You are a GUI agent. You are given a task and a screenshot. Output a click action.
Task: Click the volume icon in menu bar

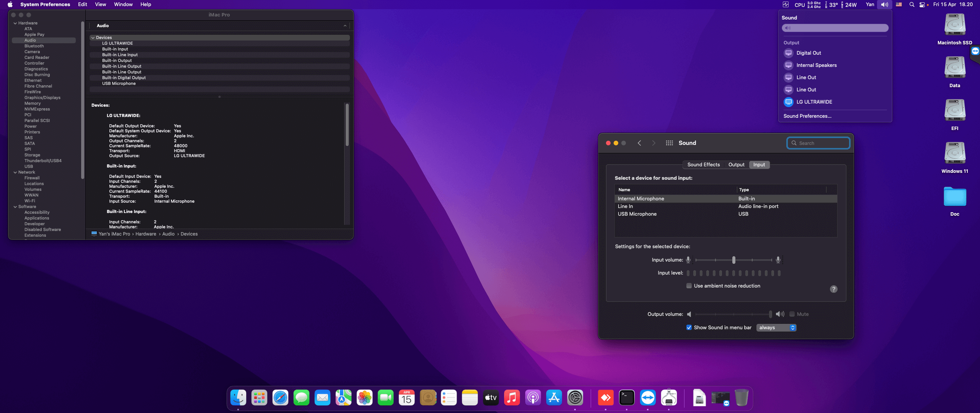884,5
